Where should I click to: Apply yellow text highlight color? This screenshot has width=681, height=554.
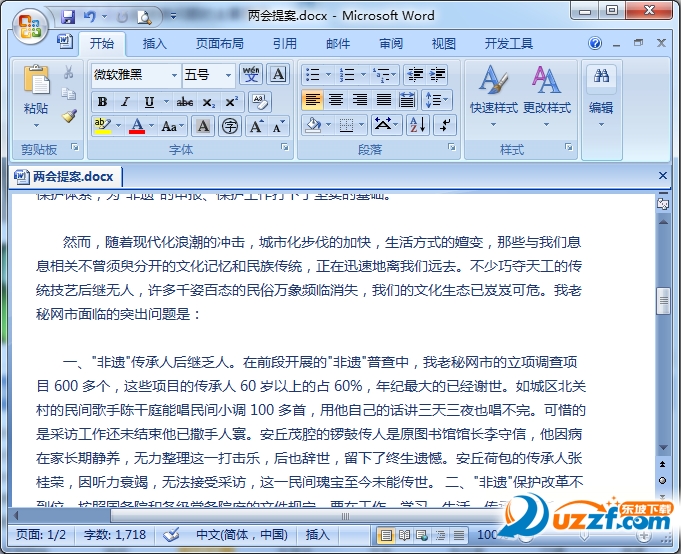(103, 126)
